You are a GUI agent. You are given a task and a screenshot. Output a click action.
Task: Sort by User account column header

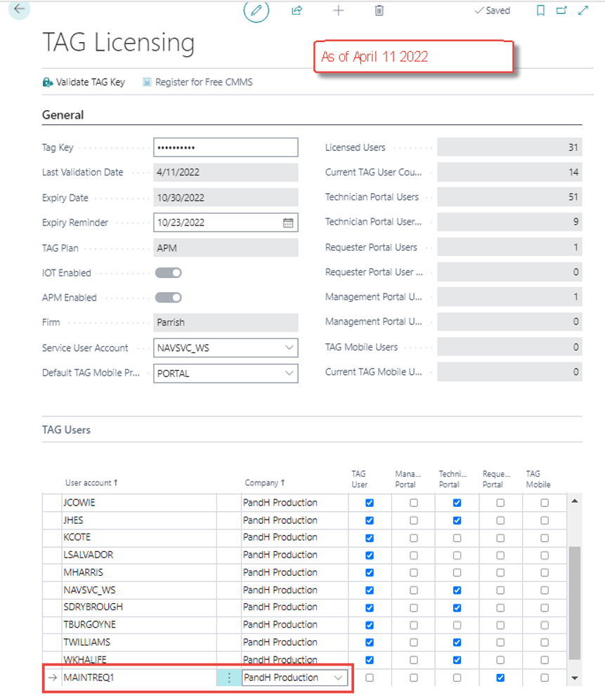coord(91,483)
